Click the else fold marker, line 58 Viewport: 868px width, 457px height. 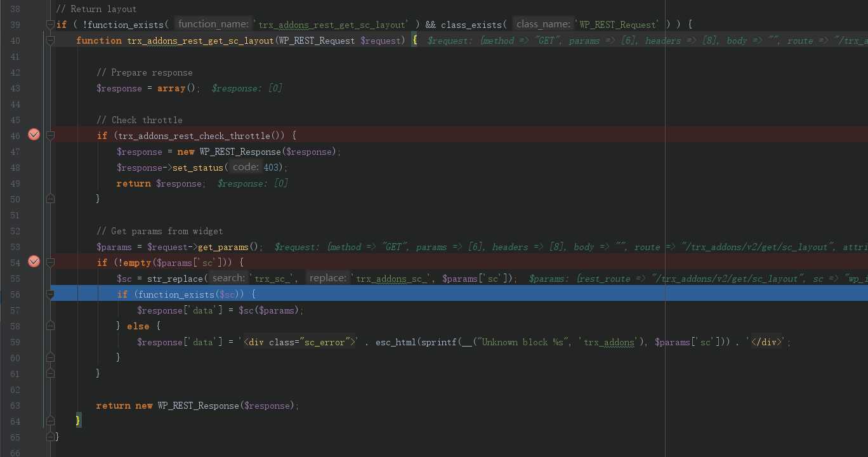50,326
